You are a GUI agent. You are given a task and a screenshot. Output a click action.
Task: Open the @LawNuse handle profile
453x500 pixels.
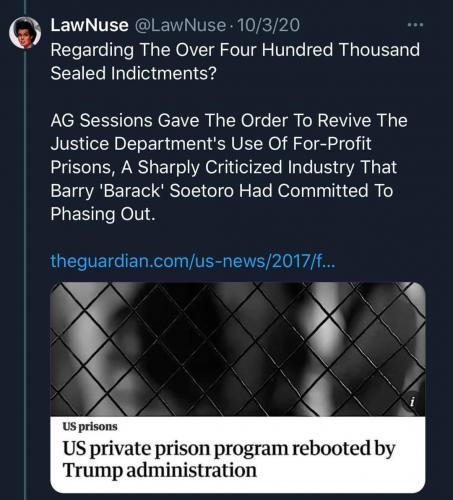pos(180,25)
